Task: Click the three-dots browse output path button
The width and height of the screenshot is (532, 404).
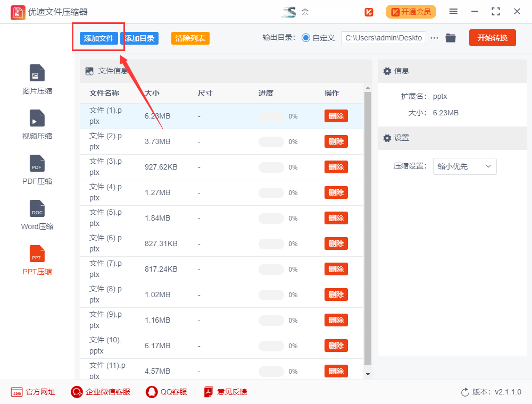Action: (434, 38)
